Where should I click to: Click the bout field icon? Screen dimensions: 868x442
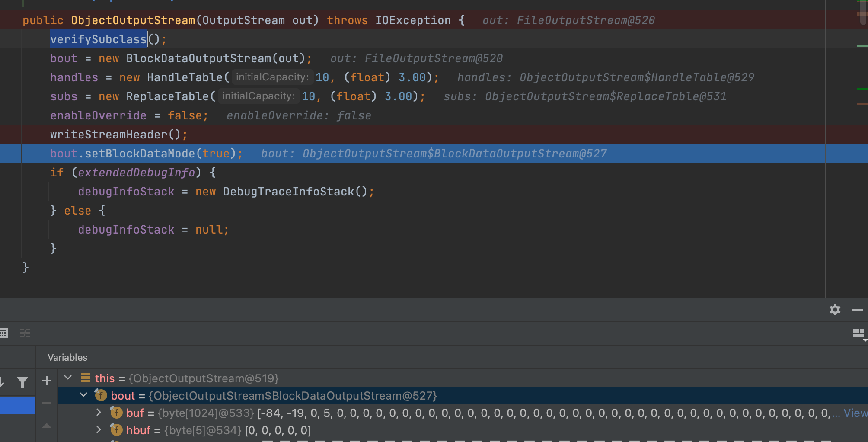pos(101,395)
